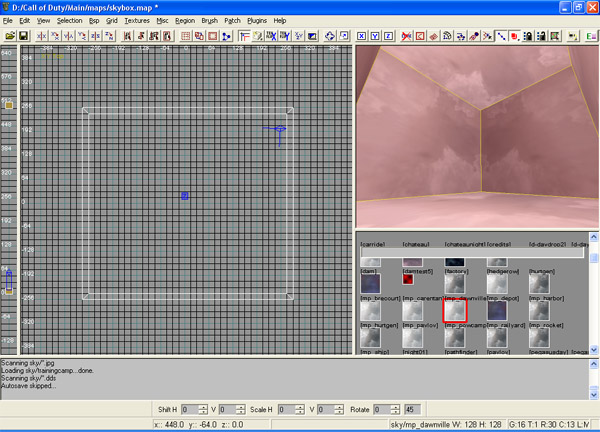Click Texture view mode icon
The width and height of the screenshot is (600, 432).
258,36
